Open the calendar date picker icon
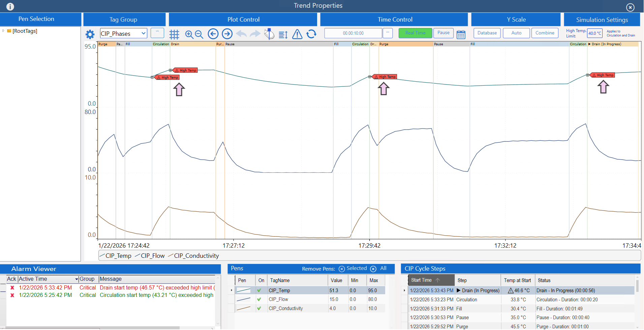This screenshot has height=330, width=644. click(461, 34)
